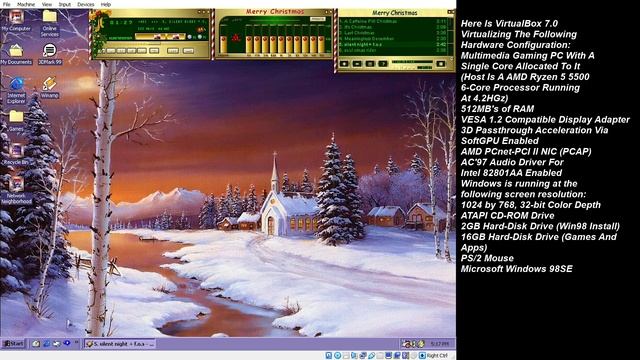Open Network Neighborhood desktop icon
The width and height of the screenshot is (640, 360).
(x=16, y=190)
